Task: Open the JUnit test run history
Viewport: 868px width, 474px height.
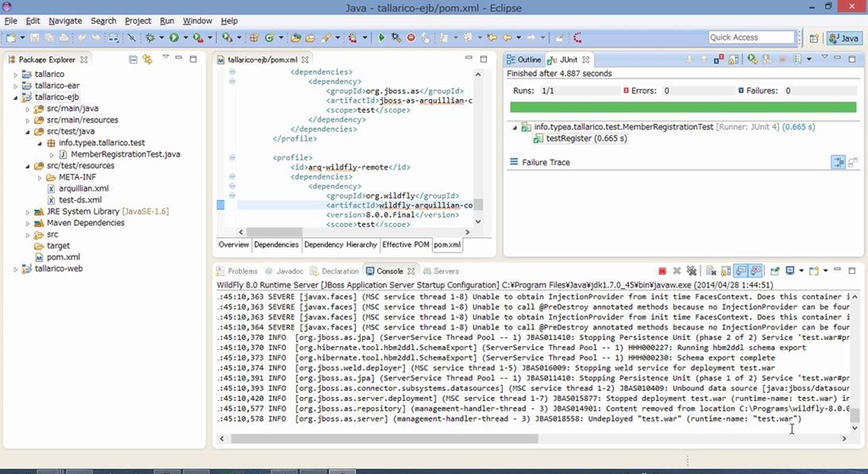Action: (796, 59)
